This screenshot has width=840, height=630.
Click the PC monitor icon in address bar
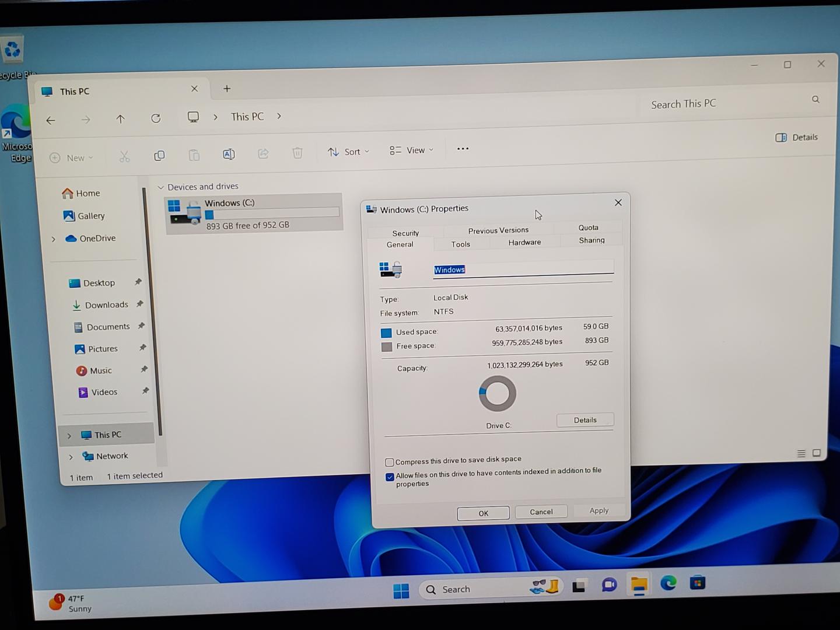pos(193,117)
